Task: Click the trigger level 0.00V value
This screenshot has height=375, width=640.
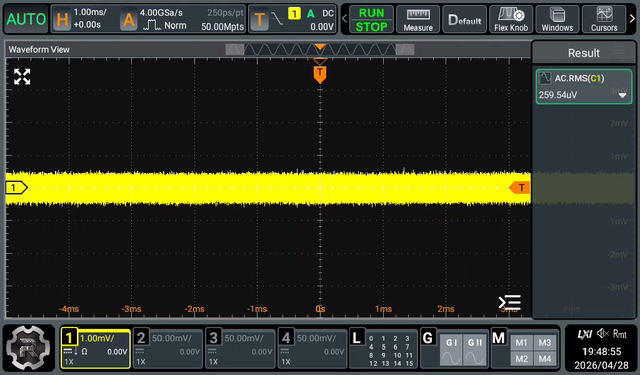Action: pyautogui.click(x=322, y=27)
